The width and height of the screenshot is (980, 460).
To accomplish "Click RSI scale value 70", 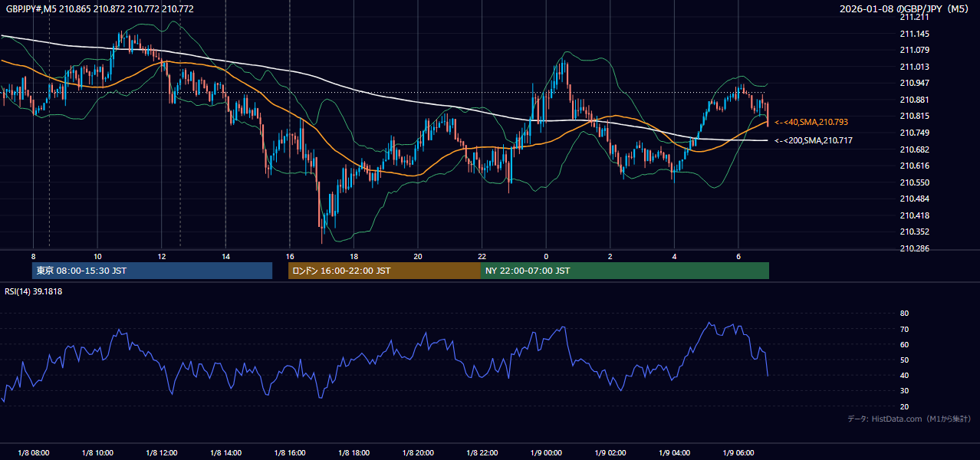I will click(x=904, y=329).
